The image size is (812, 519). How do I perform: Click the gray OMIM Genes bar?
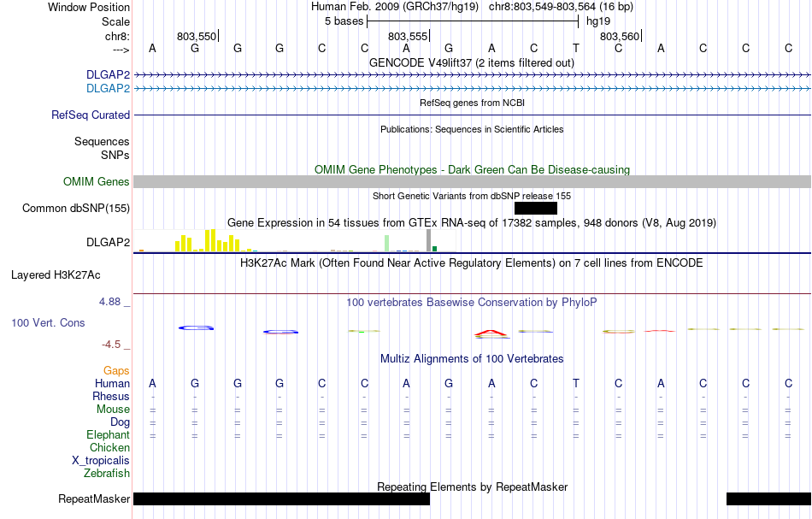[473, 182]
